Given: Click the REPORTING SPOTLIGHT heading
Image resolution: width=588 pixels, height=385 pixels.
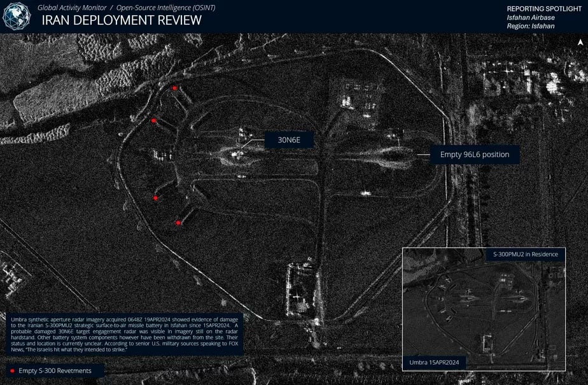Looking at the screenshot, I should (544, 8).
